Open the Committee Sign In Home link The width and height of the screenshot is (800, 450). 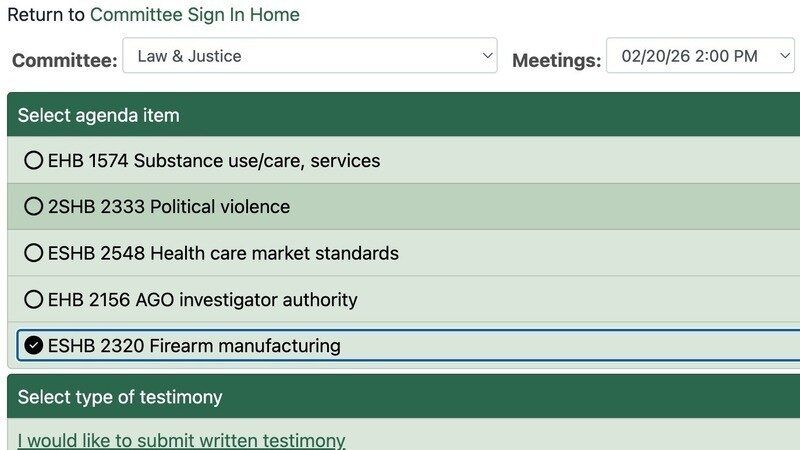point(194,15)
